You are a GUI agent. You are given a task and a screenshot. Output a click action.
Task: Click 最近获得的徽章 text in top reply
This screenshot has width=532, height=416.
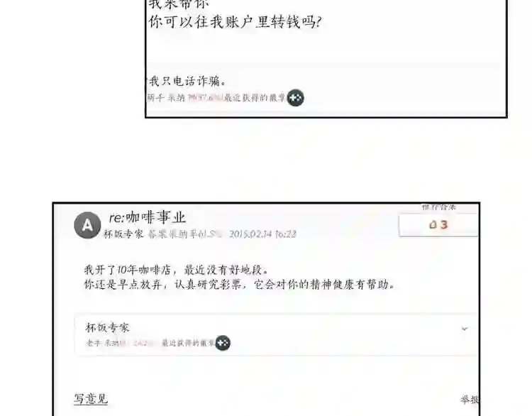pyautogui.click(x=254, y=98)
